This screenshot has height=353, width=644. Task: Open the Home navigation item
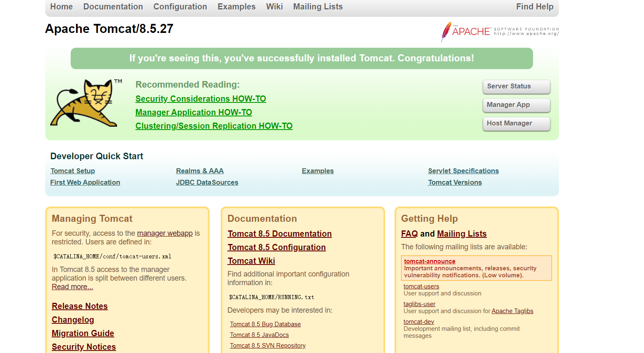click(61, 7)
